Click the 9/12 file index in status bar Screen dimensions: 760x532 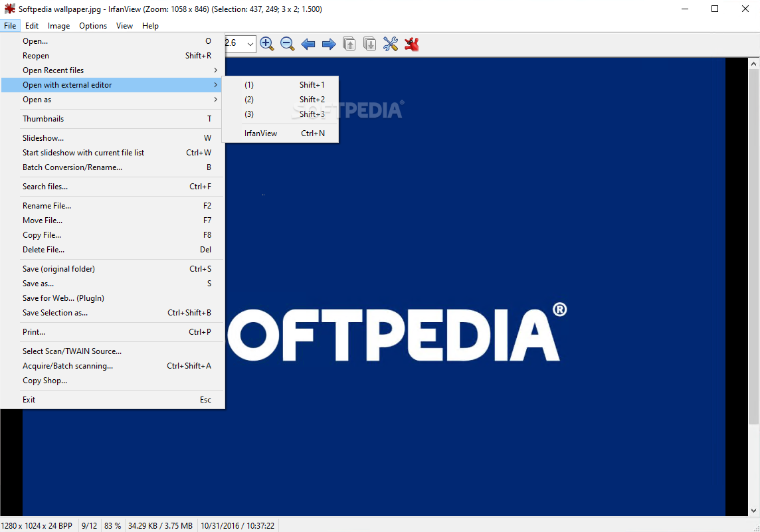[89, 526]
